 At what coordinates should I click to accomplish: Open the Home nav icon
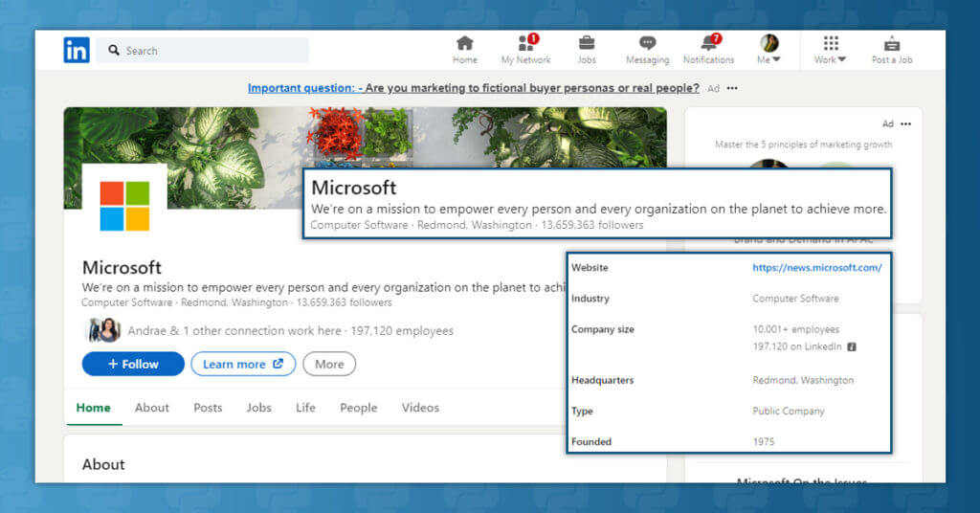tap(464, 43)
